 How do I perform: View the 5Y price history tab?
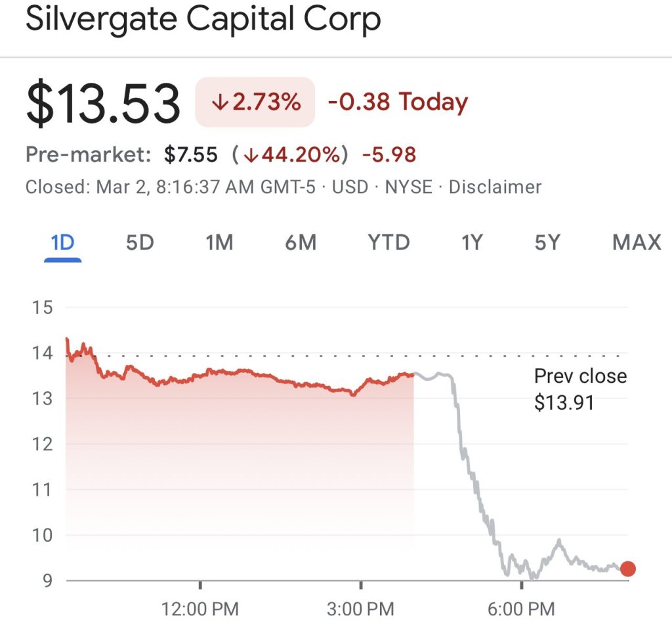pyautogui.click(x=547, y=243)
